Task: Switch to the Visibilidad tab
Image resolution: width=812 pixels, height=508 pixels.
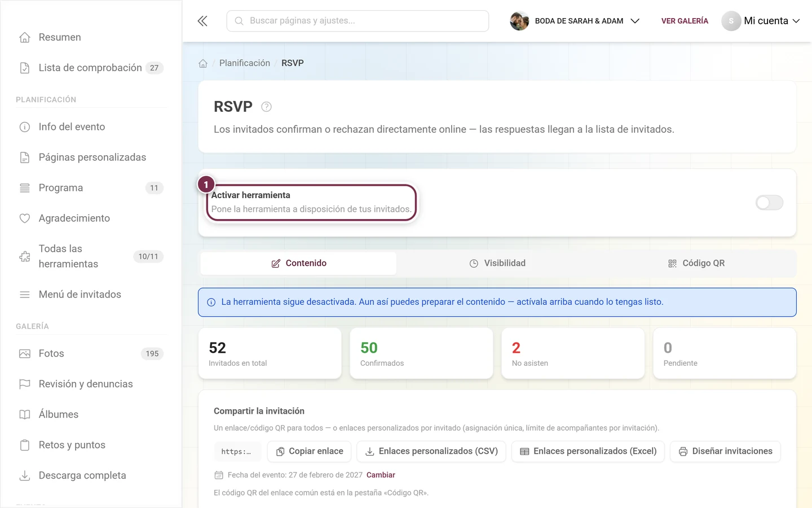Action: pos(497,264)
